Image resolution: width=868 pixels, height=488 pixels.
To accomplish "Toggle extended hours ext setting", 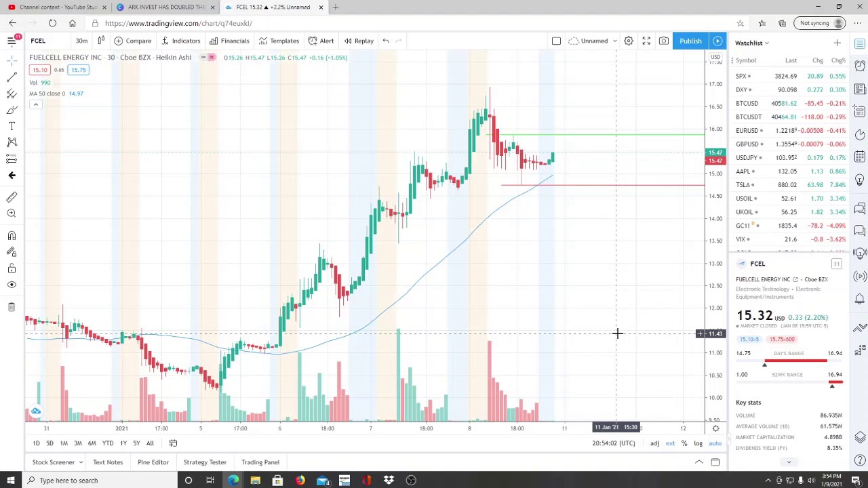I will coord(670,443).
